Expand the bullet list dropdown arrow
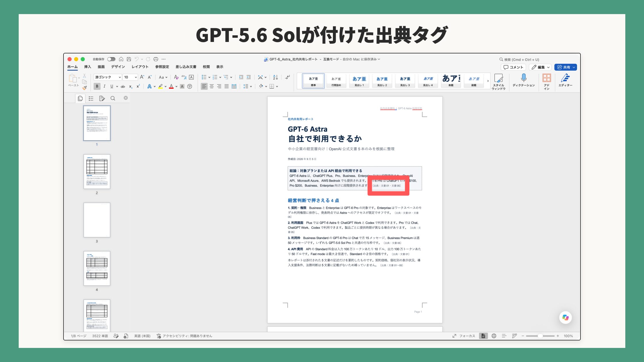This screenshot has width=644, height=362. click(209, 77)
